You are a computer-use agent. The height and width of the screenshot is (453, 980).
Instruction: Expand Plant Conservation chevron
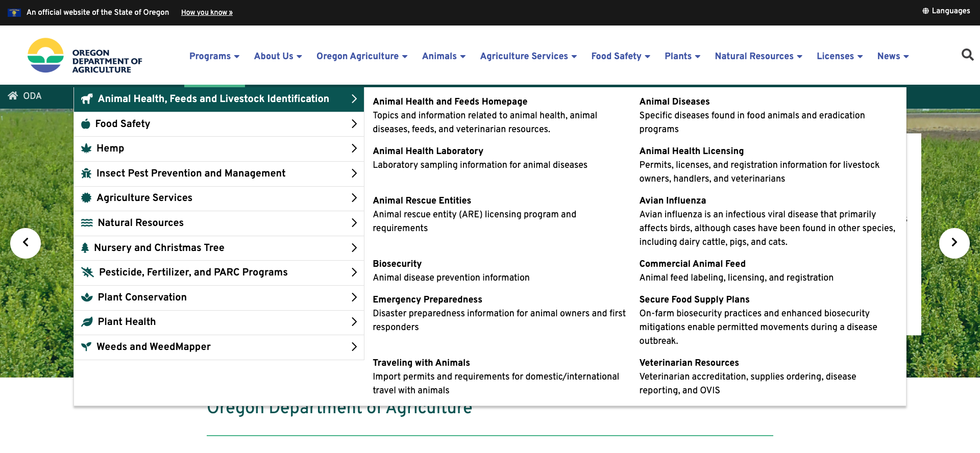pyautogui.click(x=354, y=297)
